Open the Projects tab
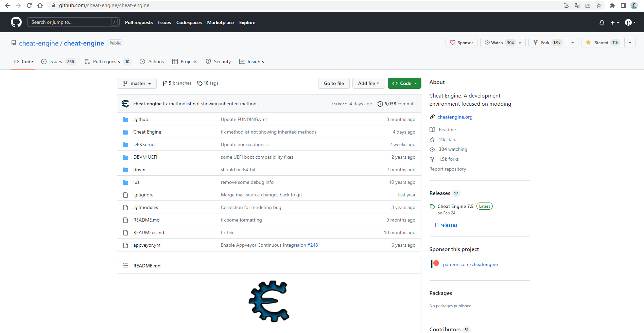This screenshot has height=333, width=644. click(x=185, y=62)
